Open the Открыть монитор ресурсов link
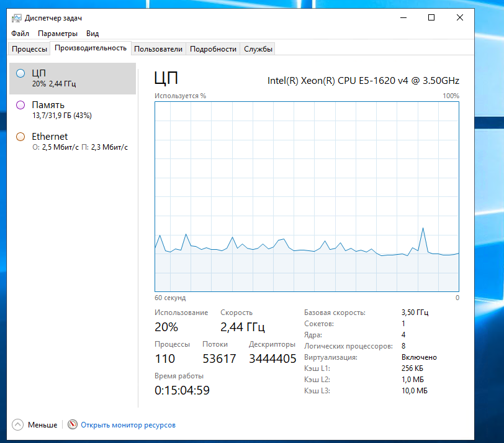504x443 pixels. click(128, 425)
